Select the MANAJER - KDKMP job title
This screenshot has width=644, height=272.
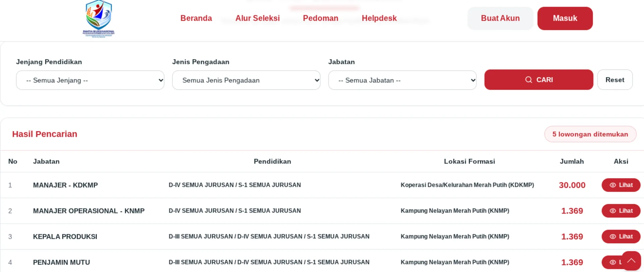click(x=65, y=185)
